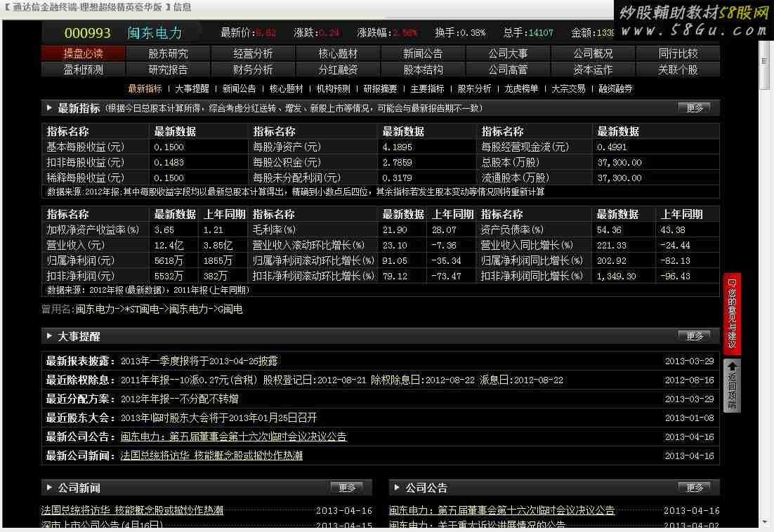Click stock code 000993
This screenshot has height=532, width=774.
point(87,33)
